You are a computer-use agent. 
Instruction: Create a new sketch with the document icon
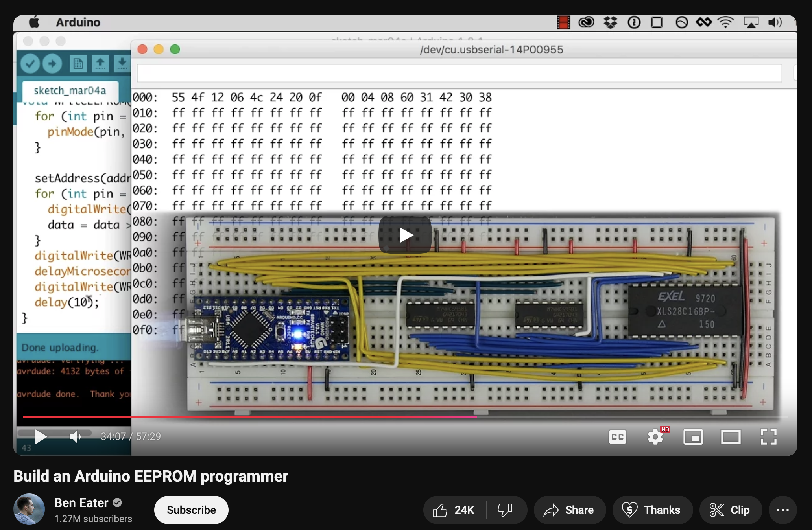(78, 63)
